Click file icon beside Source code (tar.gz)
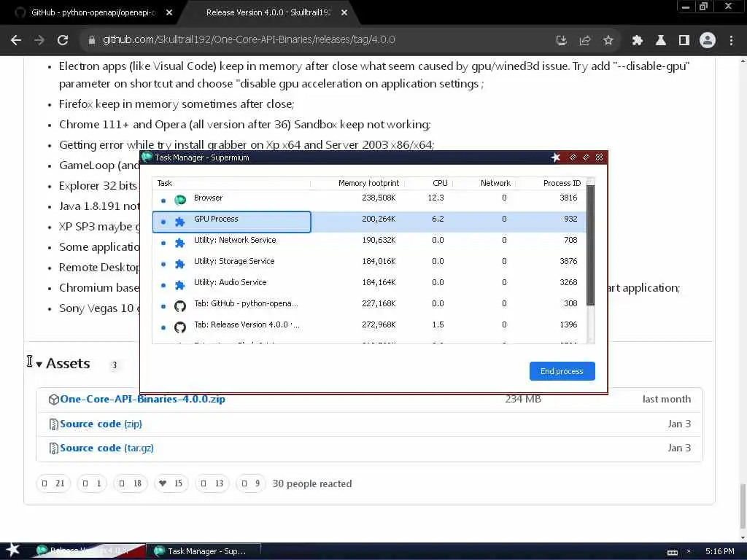 coord(53,448)
